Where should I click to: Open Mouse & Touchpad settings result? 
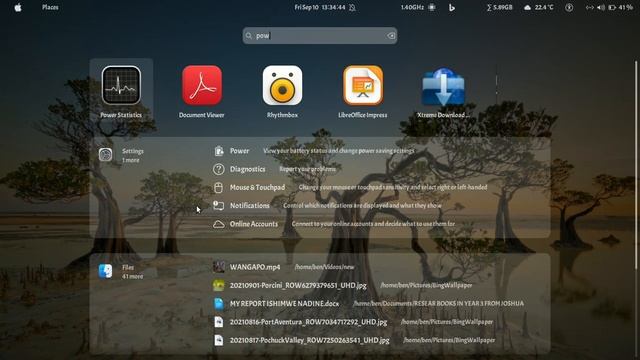coord(350,187)
